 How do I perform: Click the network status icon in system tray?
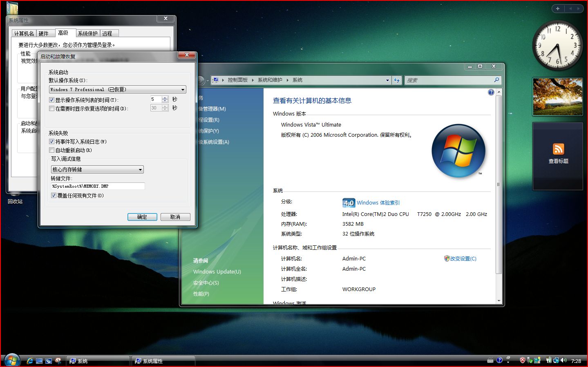(x=556, y=360)
